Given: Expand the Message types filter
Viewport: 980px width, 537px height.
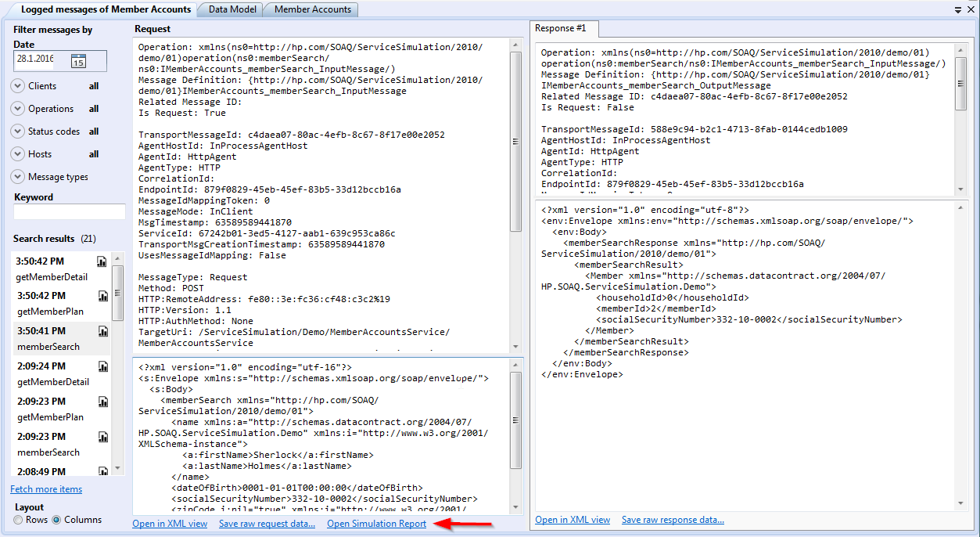Looking at the screenshot, I should tap(18, 177).
